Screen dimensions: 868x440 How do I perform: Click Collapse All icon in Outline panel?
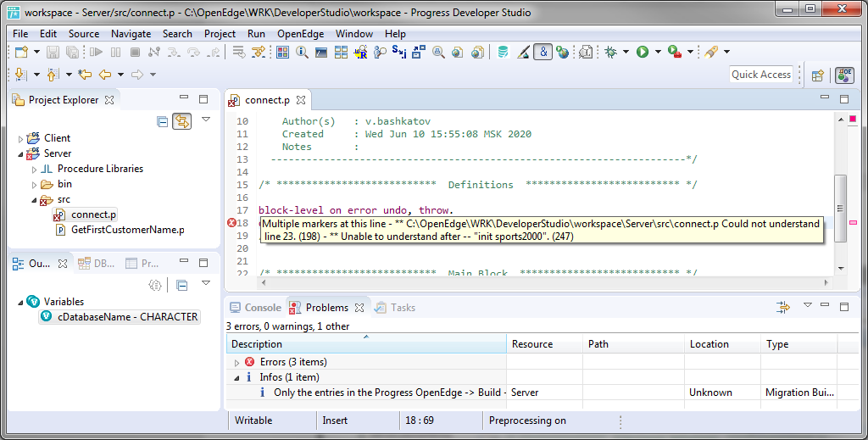pos(181,286)
